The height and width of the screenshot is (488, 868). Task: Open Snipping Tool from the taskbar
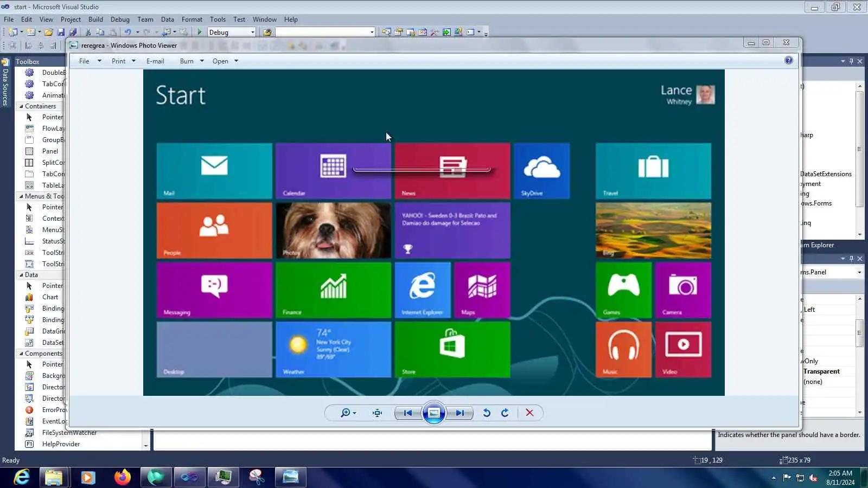click(257, 477)
